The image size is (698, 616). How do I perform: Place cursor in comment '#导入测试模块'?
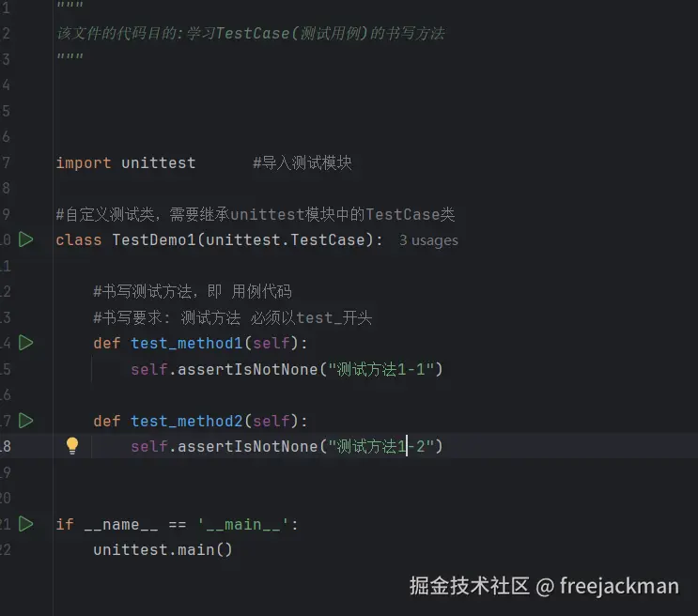pyautogui.click(x=302, y=162)
